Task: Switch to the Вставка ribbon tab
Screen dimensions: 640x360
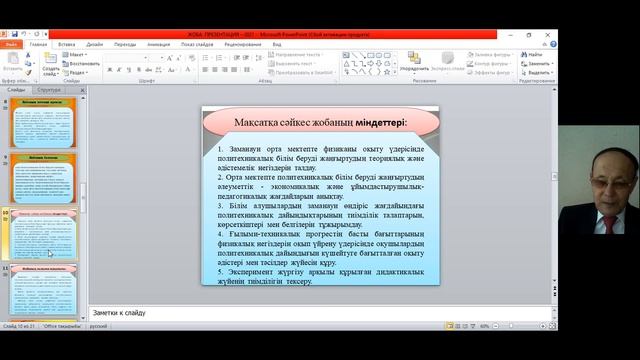Action: click(x=67, y=44)
